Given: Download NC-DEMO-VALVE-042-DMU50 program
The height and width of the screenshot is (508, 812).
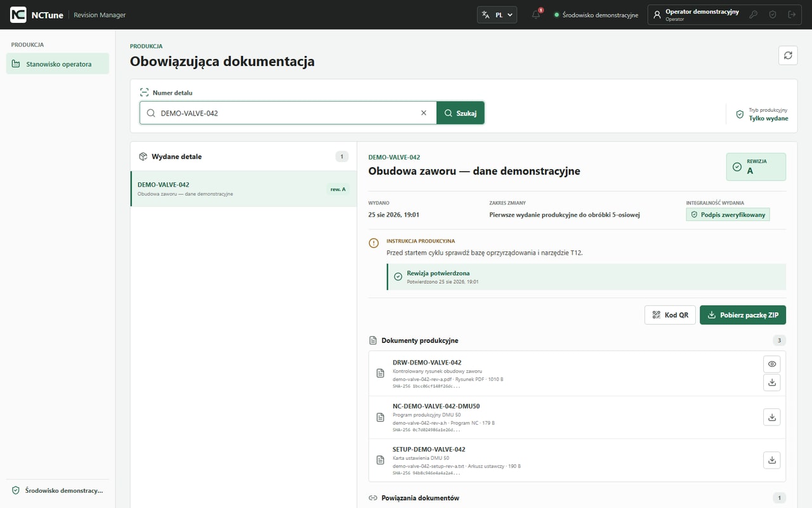Looking at the screenshot, I should point(772,417).
